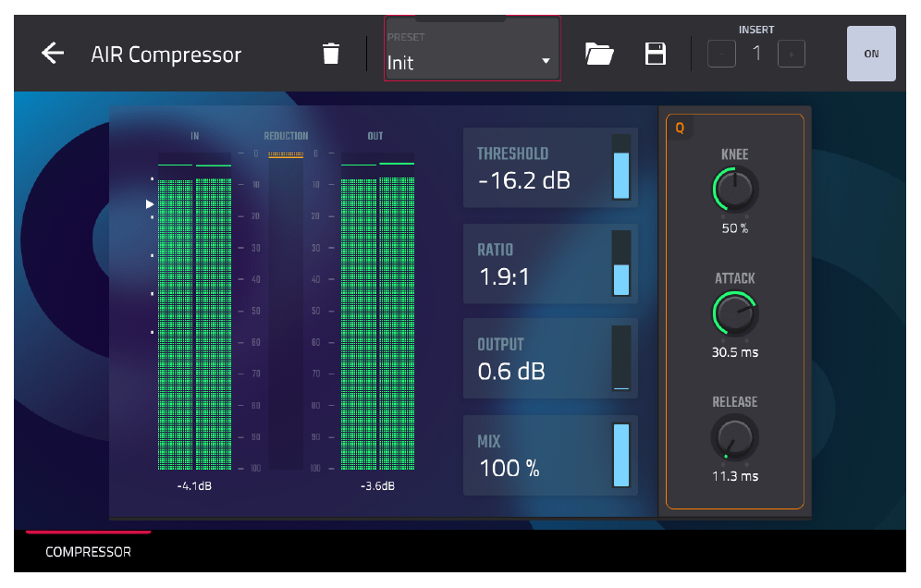Click the -3.6dB output level readout
This screenshot has width=921, height=588.
click(377, 486)
